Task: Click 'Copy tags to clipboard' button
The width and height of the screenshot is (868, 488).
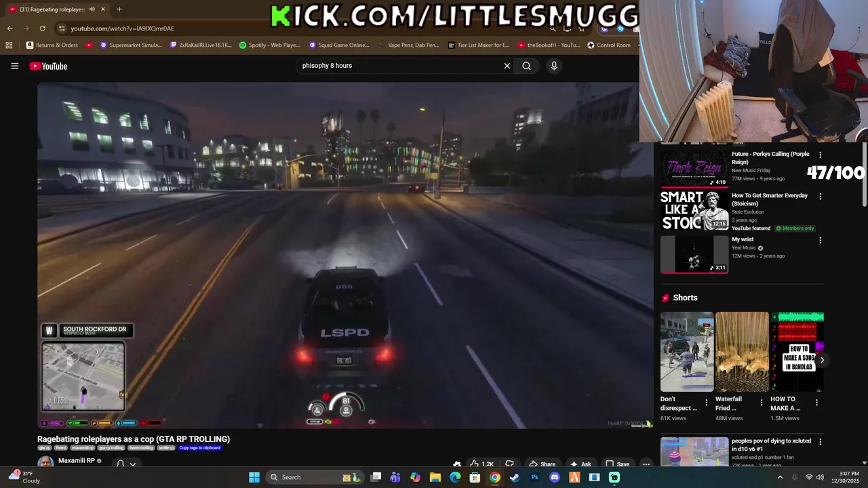Action: (199, 448)
